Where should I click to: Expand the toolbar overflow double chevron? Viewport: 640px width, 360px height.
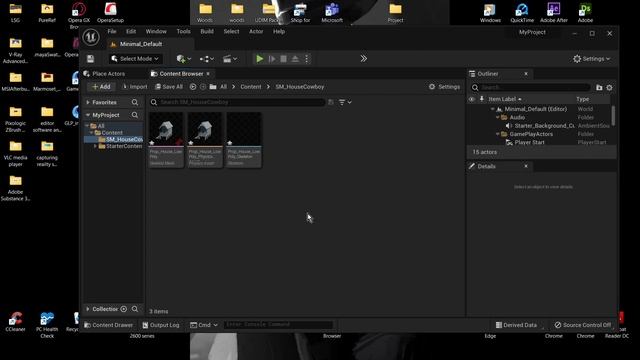coord(363,59)
